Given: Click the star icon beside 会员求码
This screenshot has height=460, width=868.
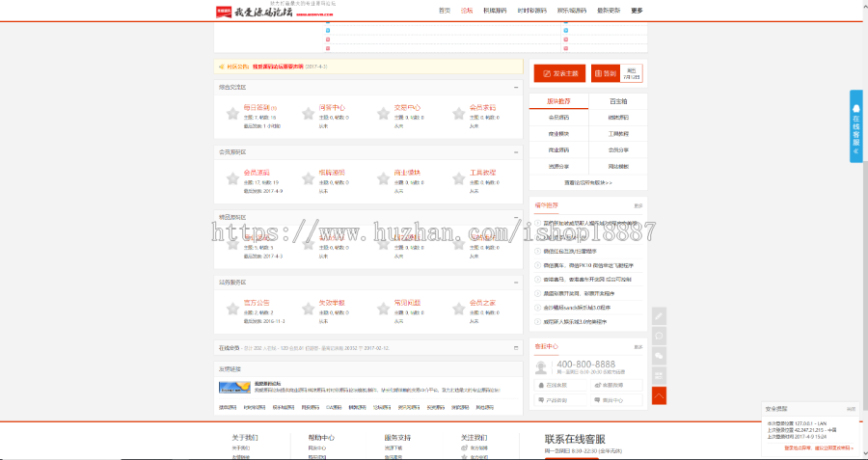Looking at the screenshot, I should tap(458, 114).
